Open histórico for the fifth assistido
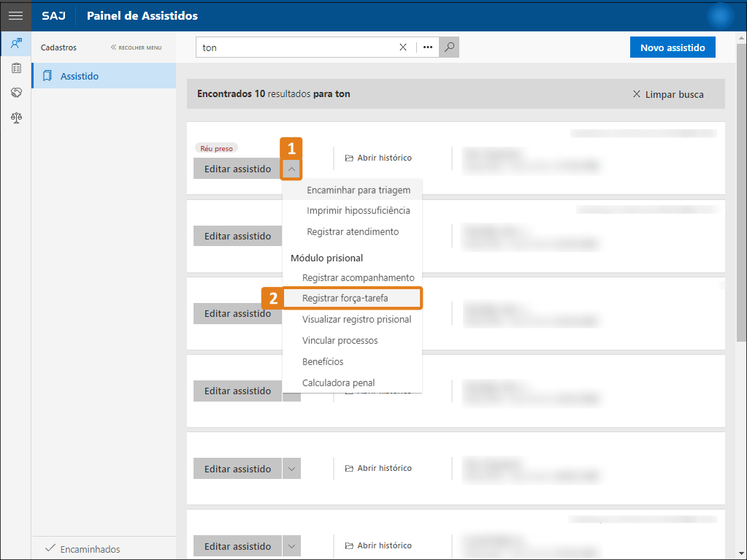Screen dimensions: 747x560 pyautogui.click(x=378, y=468)
